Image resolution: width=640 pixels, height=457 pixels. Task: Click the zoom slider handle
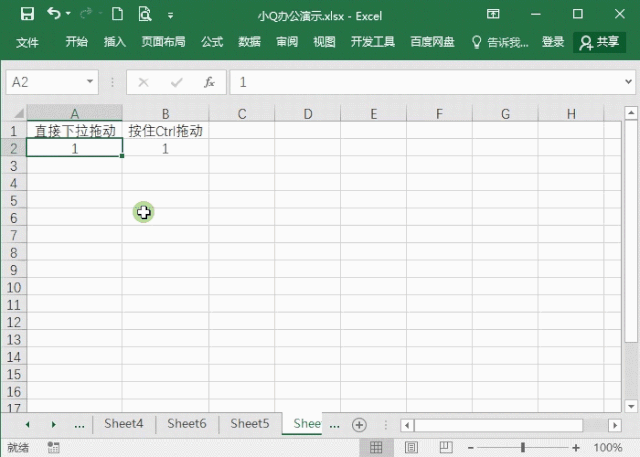point(522,448)
